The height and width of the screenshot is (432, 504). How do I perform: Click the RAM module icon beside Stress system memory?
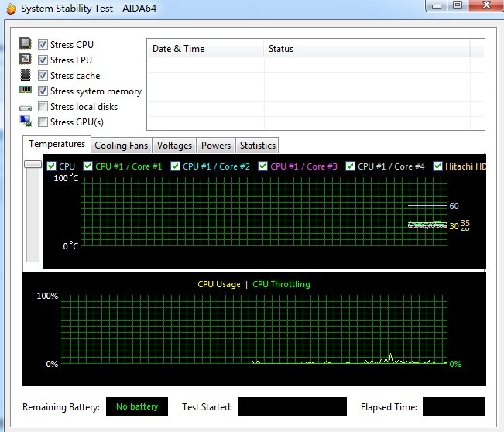pyautogui.click(x=26, y=89)
